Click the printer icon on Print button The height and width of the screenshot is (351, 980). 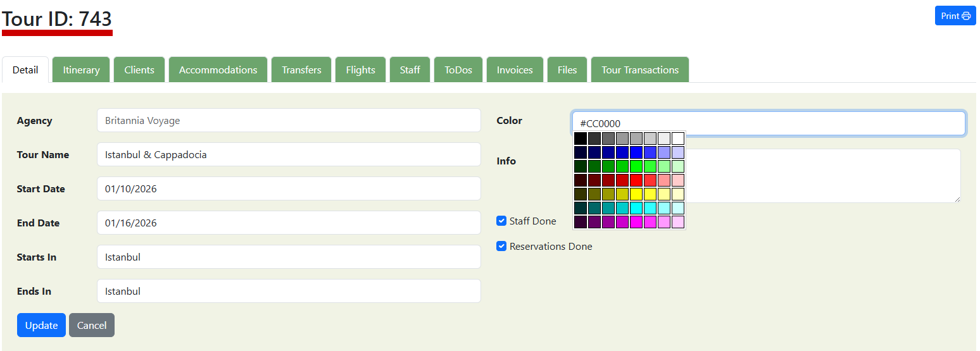(966, 16)
